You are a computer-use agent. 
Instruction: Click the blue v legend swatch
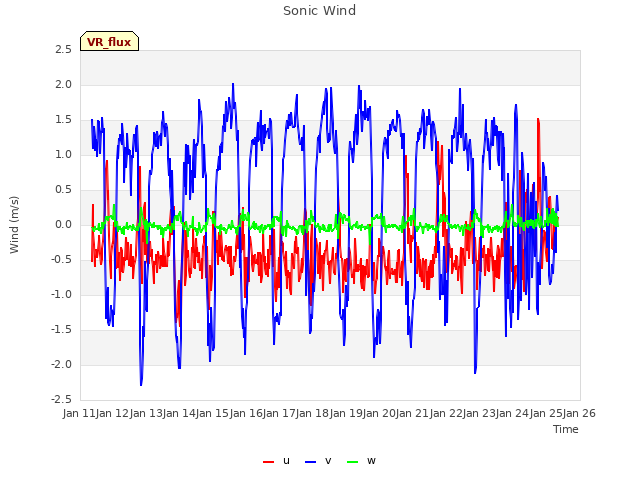(311, 462)
